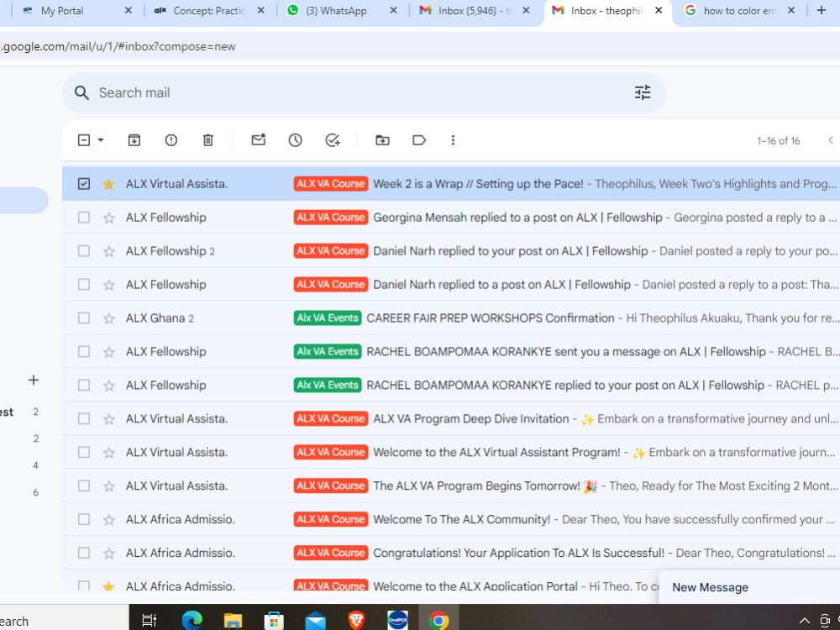This screenshot has width=840, height=630.
Task: Click sender ALX Fellowship 2 thread row
Action: pyautogui.click(x=451, y=251)
